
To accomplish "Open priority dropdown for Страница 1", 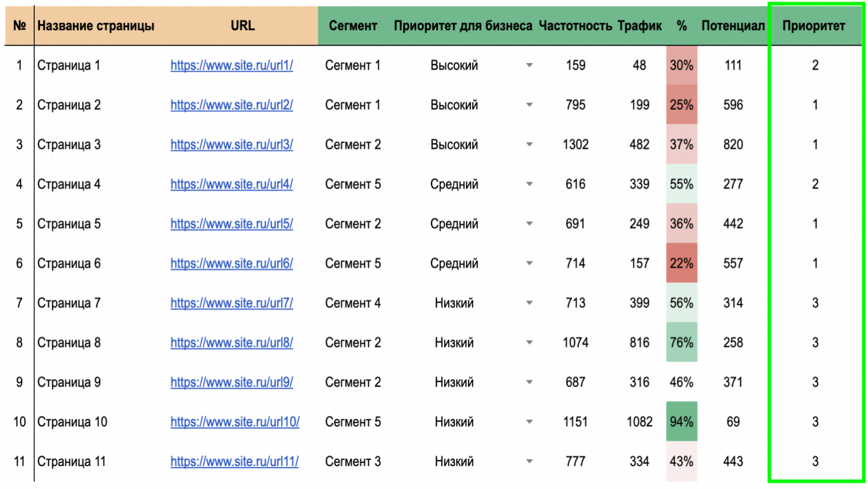I will click(x=529, y=66).
